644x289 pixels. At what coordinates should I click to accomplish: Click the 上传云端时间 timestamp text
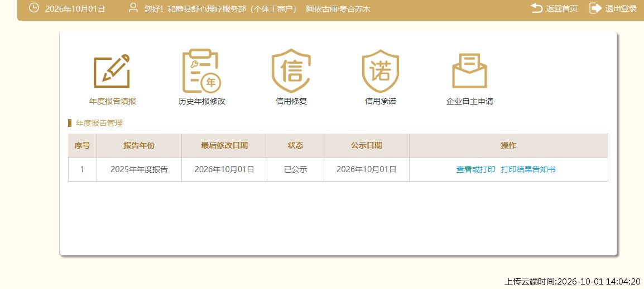coord(573,282)
